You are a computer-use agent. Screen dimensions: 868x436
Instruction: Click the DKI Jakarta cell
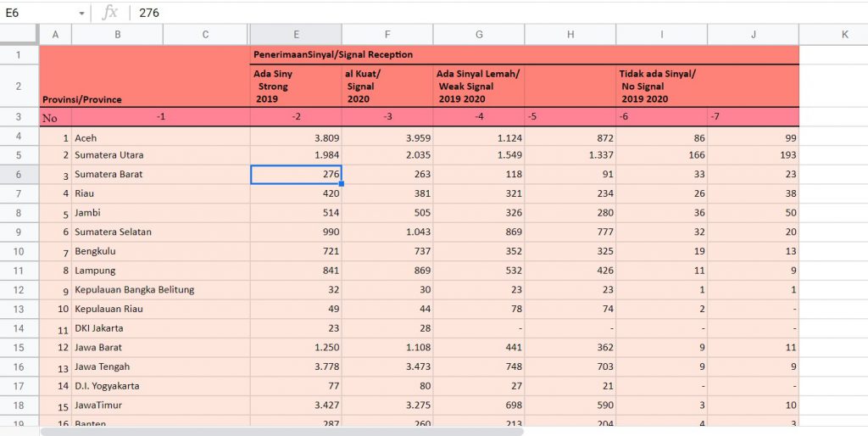click(x=160, y=328)
